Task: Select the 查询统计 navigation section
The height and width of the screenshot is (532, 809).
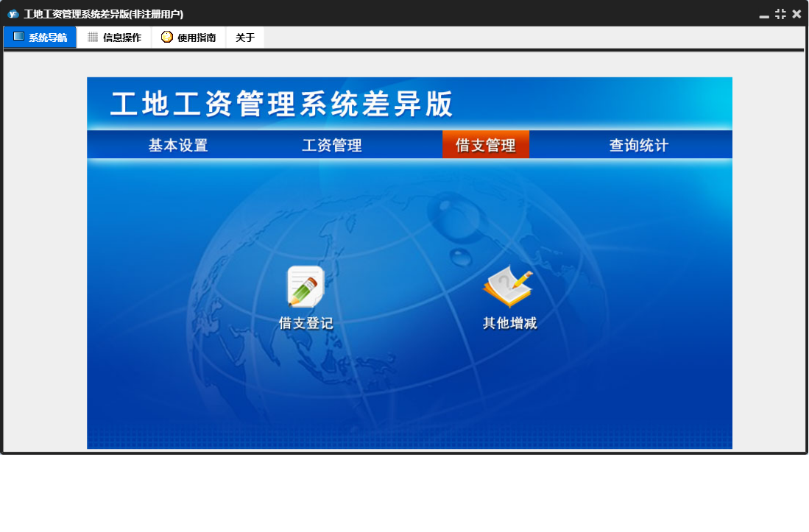Action: tap(639, 145)
